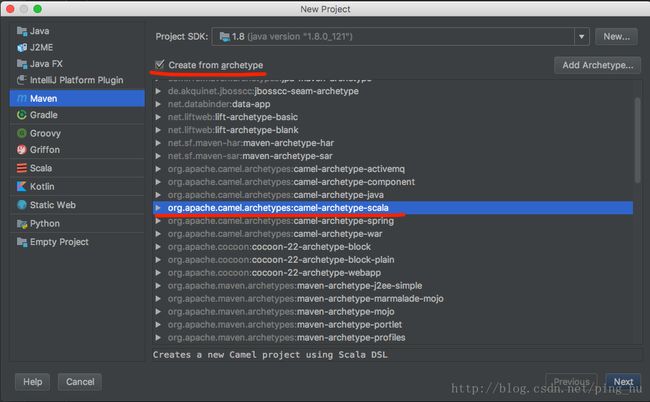Select J2ME in the project type list
650x402 pixels.
point(77,48)
